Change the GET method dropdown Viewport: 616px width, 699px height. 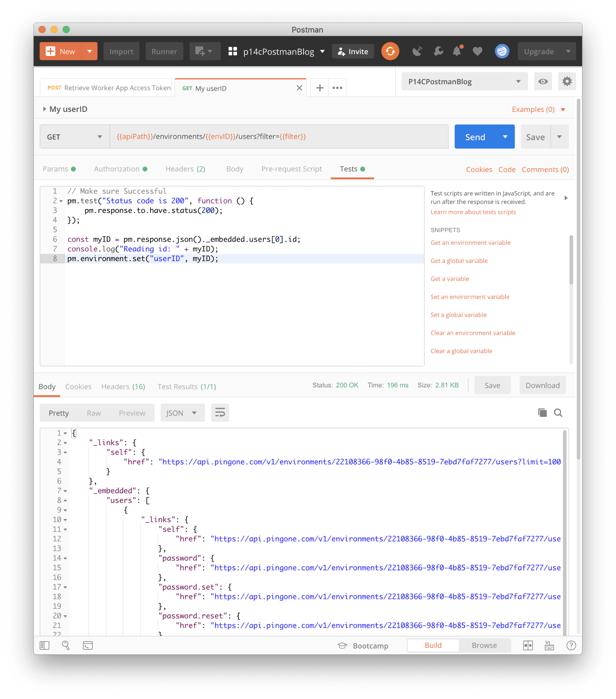[x=75, y=137]
